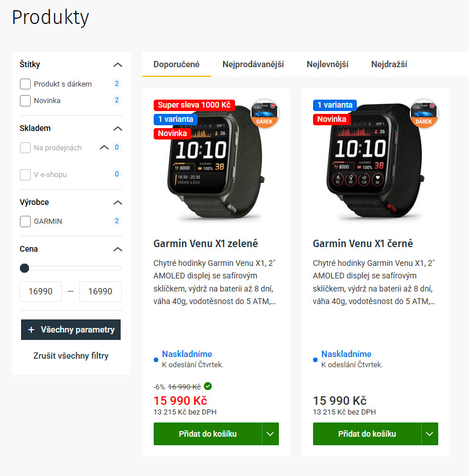Click Naskladníme link under Venu X1 černé
Viewport: 469px width, 476px height.
point(347,354)
